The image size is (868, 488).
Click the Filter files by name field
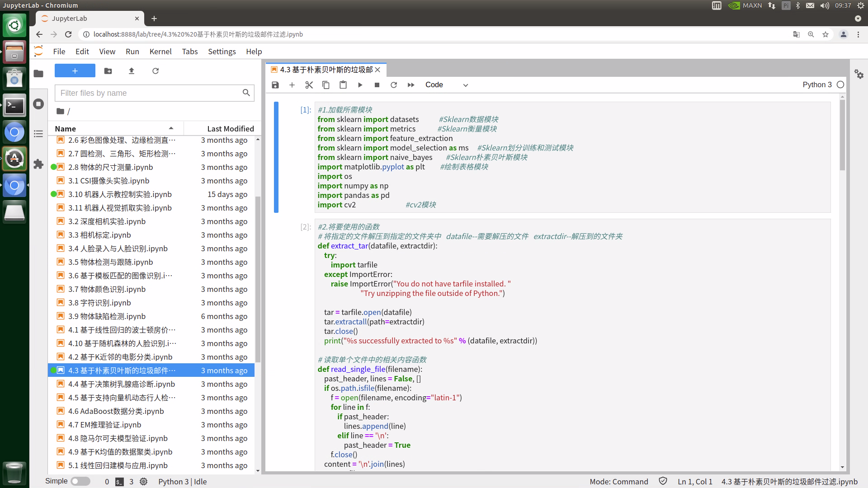(x=149, y=93)
